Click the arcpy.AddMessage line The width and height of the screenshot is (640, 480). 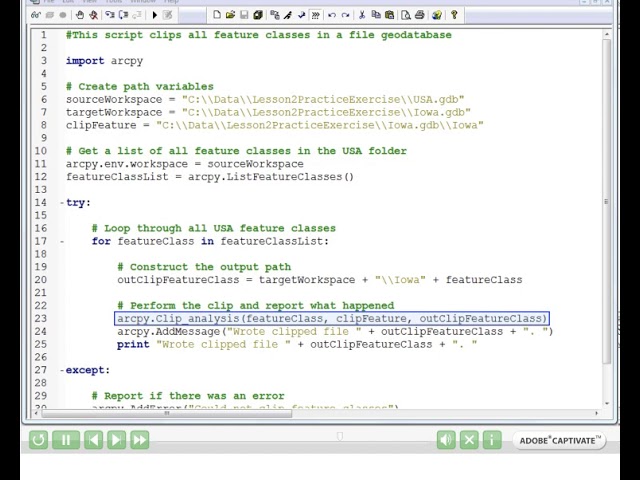pos(335,331)
